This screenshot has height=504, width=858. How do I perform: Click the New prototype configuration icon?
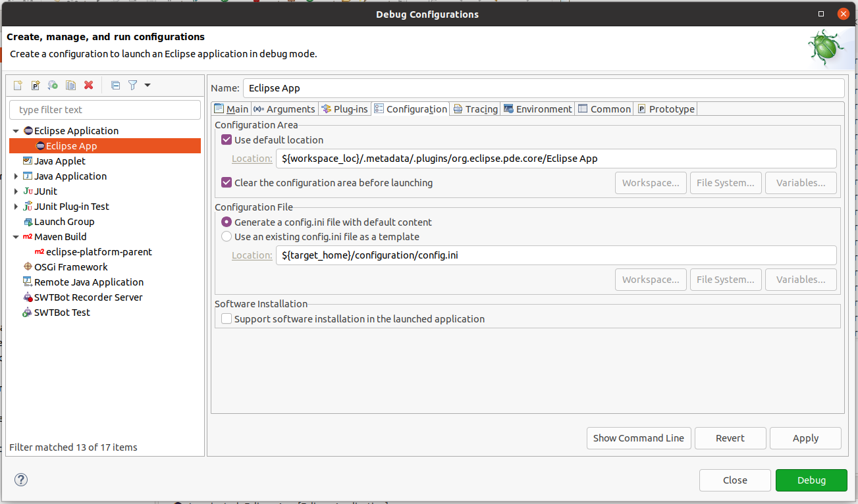coord(36,85)
